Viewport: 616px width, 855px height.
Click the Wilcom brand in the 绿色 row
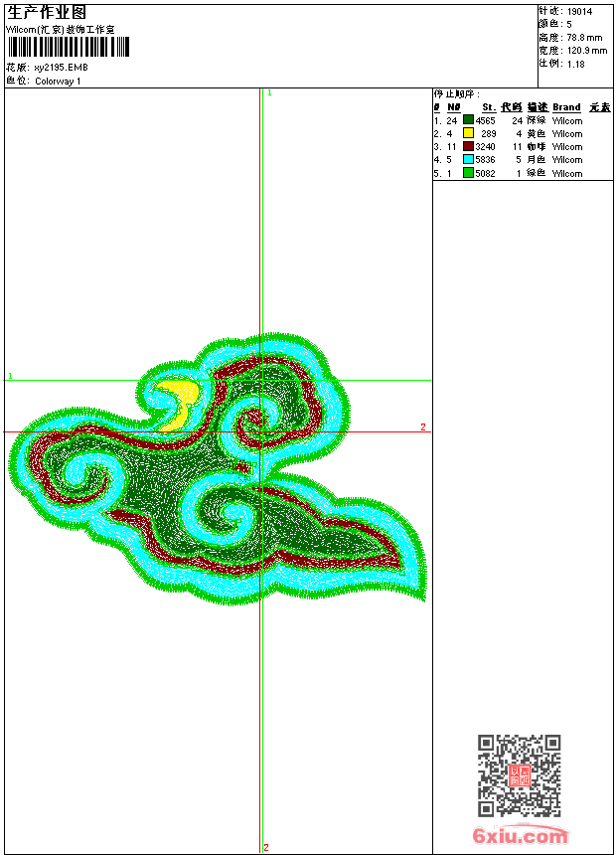pos(567,174)
